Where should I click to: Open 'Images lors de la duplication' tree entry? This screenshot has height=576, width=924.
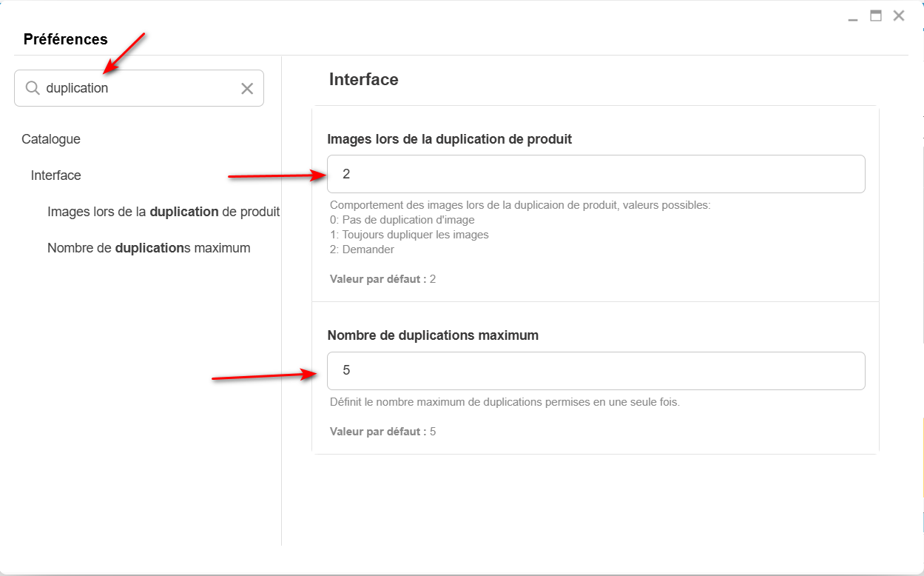tap(163, 212)
